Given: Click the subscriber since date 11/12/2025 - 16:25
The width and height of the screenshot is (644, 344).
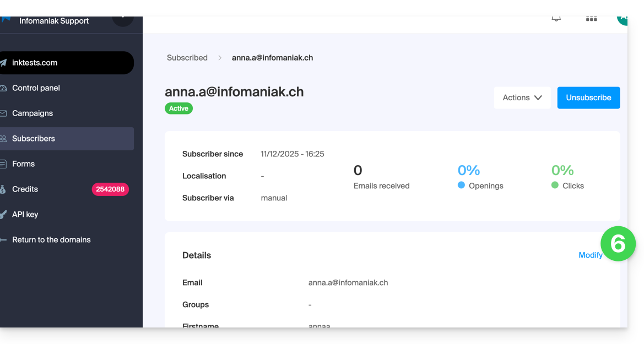Looking at the screenshot, I should click(x=293, y=154).
